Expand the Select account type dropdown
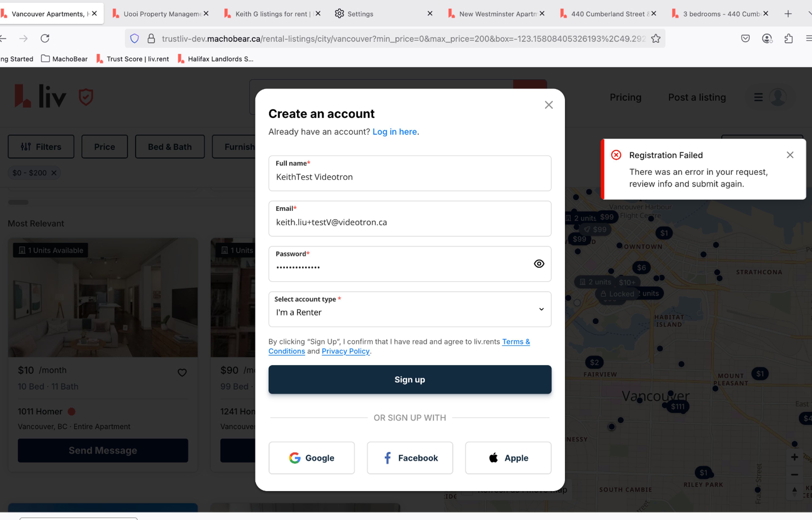812x520 pixels. (410, 309)
